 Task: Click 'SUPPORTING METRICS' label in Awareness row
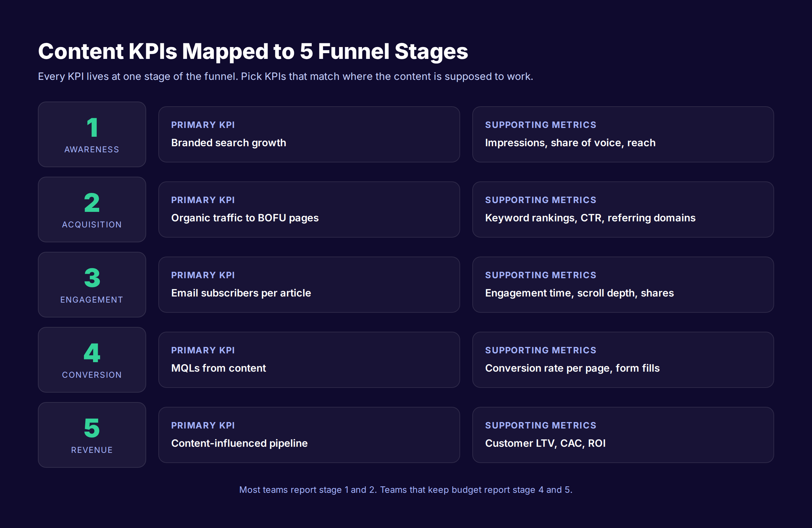click(540, 125)
